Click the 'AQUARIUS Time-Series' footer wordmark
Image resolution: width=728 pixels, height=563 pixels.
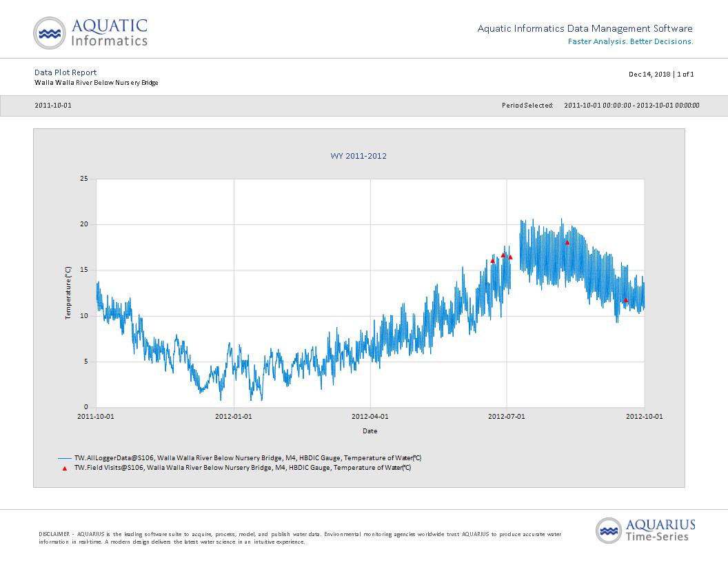(660, 531)
